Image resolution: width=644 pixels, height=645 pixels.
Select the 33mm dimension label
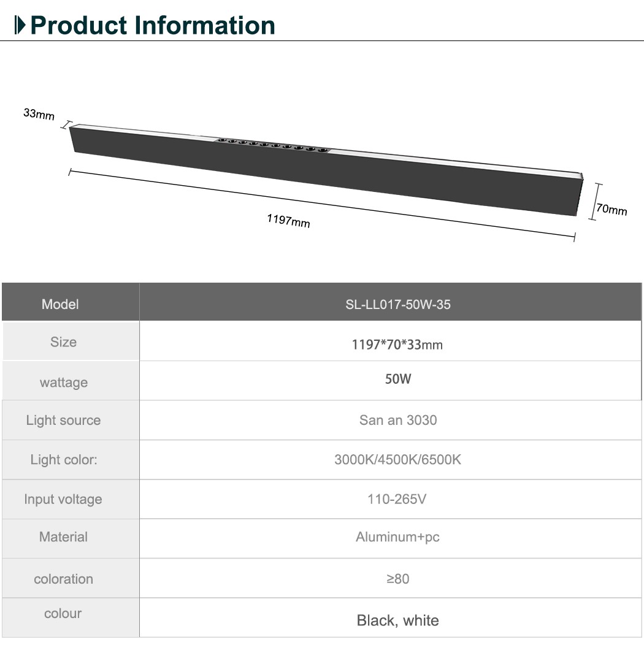pyautogui.click(x=39, y=114)
